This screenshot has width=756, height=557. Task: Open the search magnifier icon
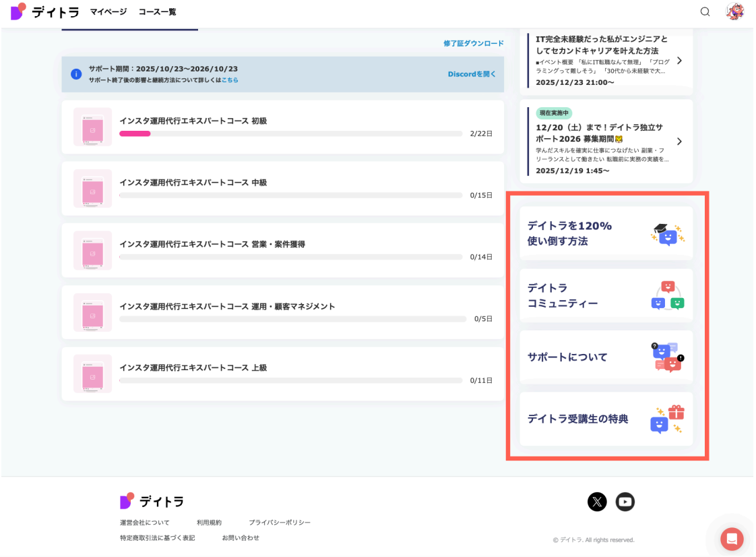click(x=705, y=11)
